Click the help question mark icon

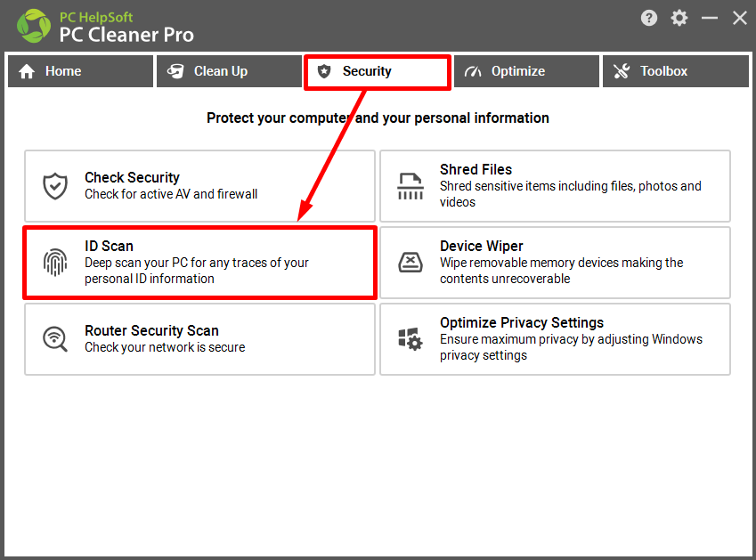pos(649,19)
